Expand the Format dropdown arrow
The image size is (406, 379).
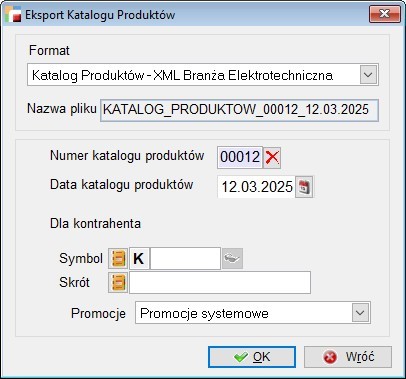[368, 75]
